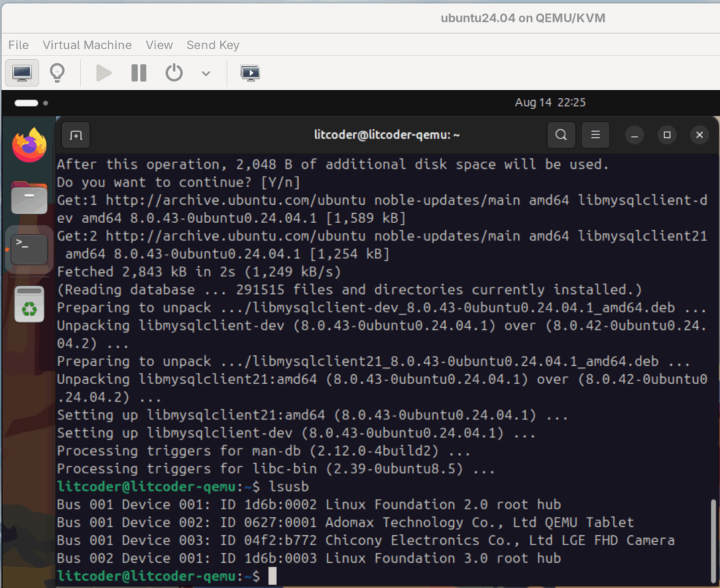The image size is (720, 588).
Task: Click the terminal title litcoder@litcoder-qemu
Action: pos(387,134)
